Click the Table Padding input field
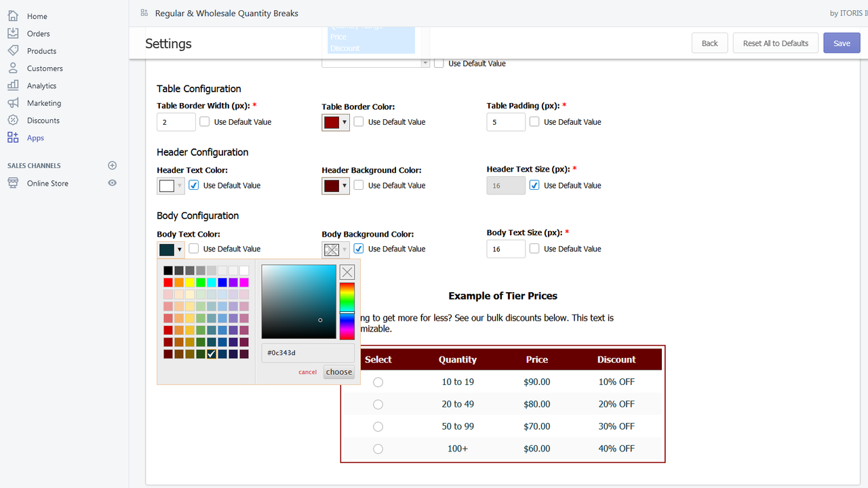The height and width of the screenshot is (488, 868). (506, 122)
